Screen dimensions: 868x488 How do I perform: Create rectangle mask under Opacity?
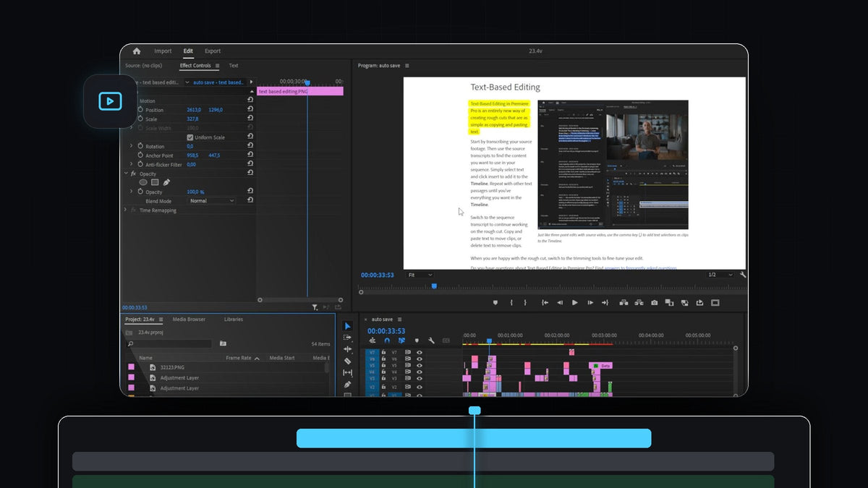[155, 182]
